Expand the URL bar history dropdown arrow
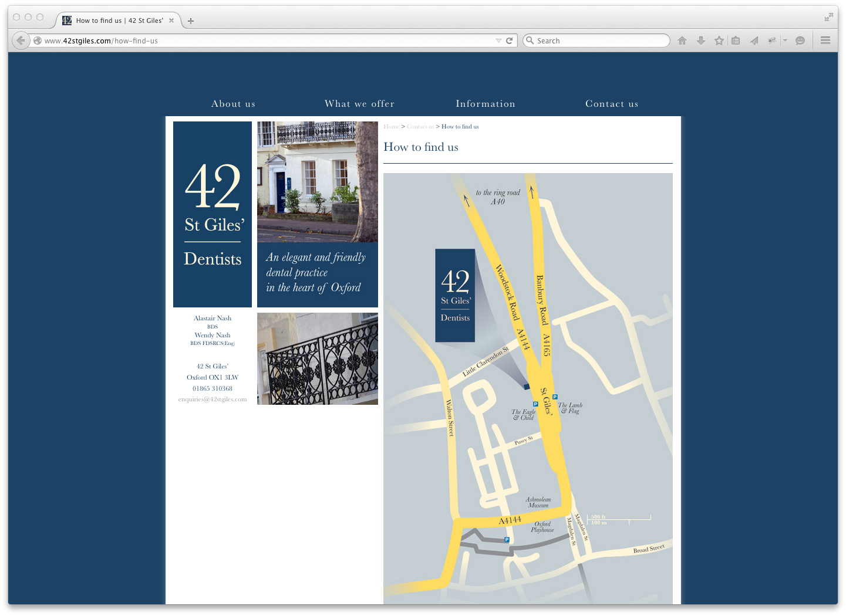This screenshot has height=616, width=846. (x=498, y=40)
